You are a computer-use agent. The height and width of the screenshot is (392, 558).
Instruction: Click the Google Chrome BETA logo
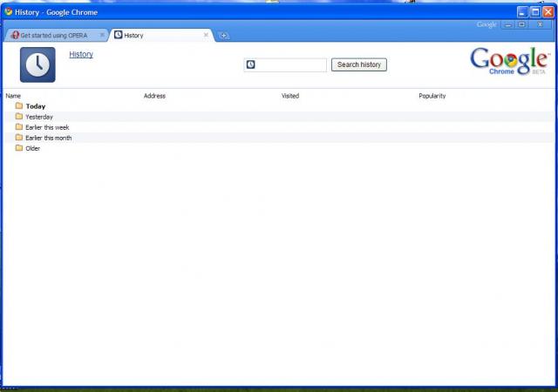(x=510, y=61)
